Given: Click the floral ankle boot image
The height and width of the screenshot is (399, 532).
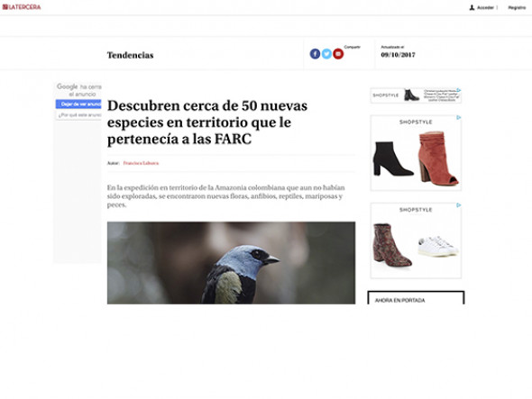Looking at the screenshot, I should (x=392, y=245).
